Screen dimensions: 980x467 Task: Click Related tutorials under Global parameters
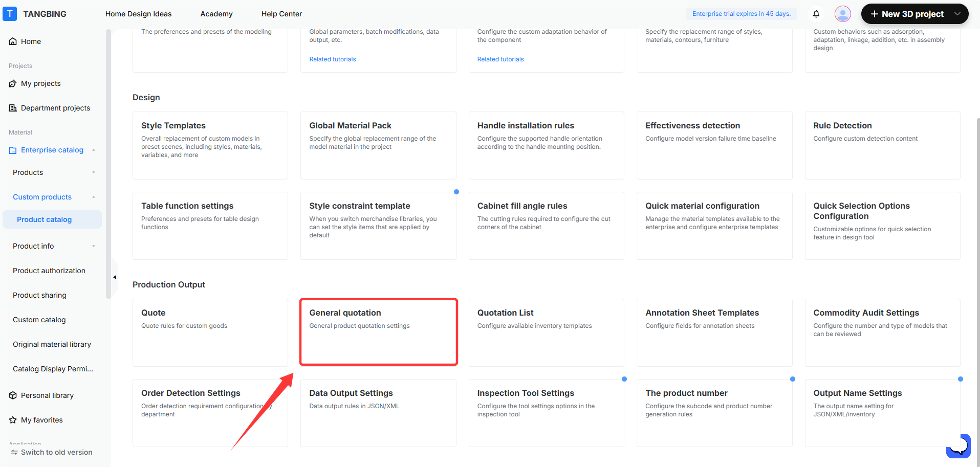(333, 59)
